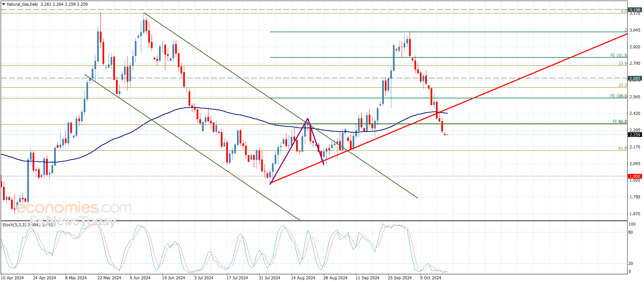Click the 19 Jun 2024 date label

[x=173, y=278]
